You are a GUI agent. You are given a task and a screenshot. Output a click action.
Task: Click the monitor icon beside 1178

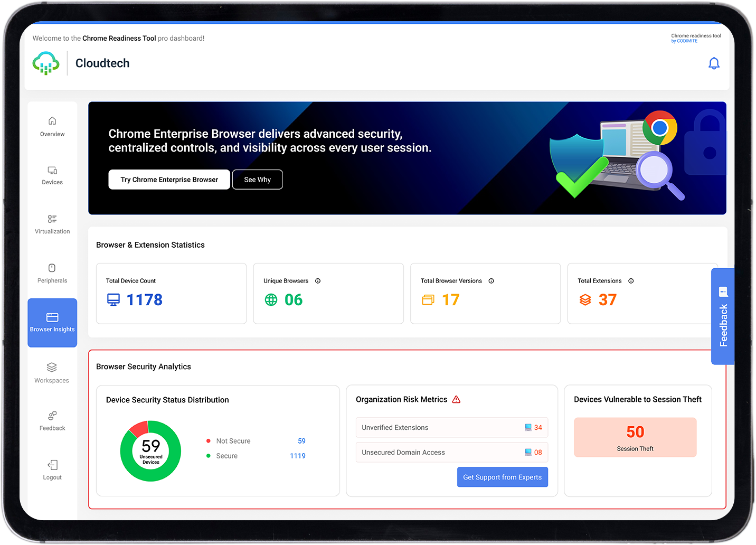click(114, 300)
